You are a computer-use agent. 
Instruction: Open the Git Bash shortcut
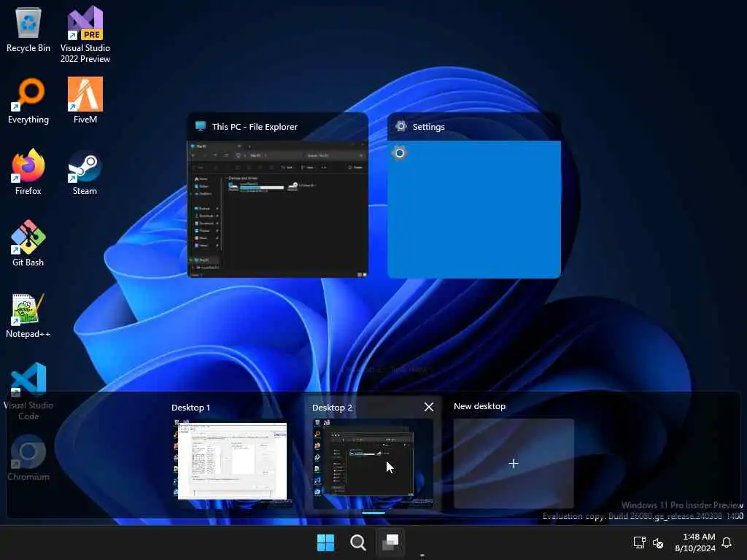[x=28, y=244]
